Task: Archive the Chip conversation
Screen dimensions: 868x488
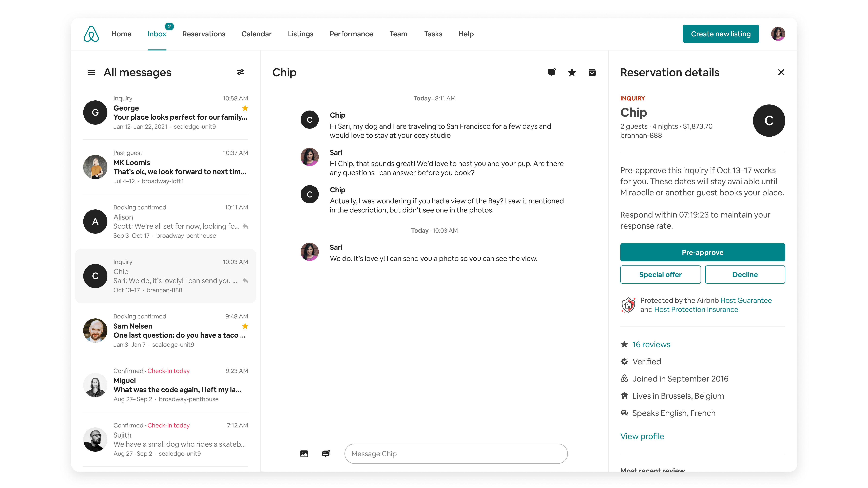Action: click(x=592, y=72)
